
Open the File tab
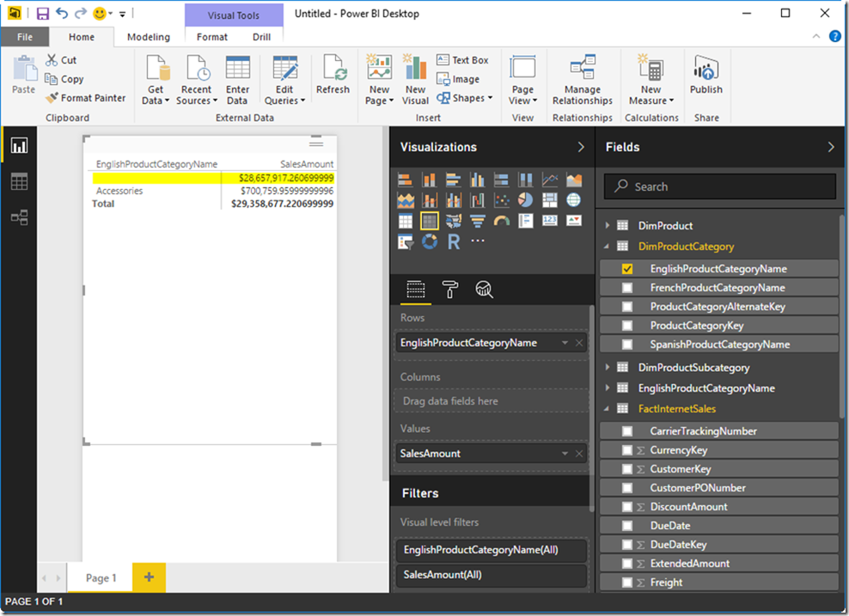click(25, 37)
